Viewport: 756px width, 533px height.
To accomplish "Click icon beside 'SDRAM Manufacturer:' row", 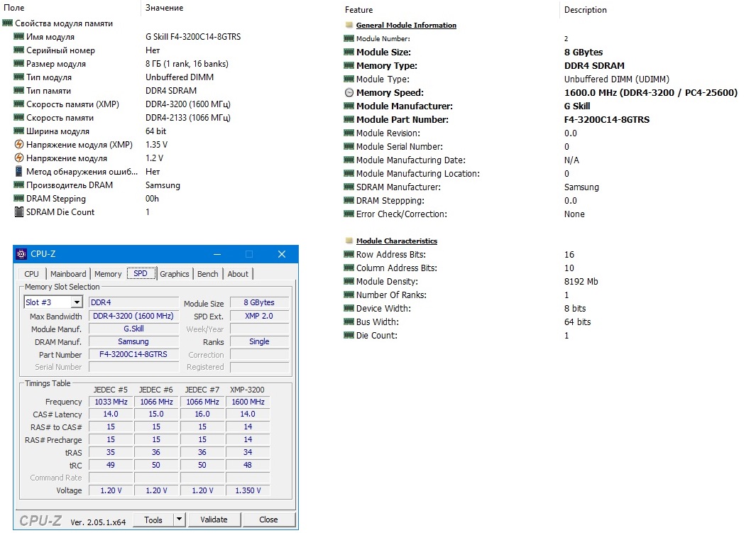I will pyautogui.click(x=349, y=187).
